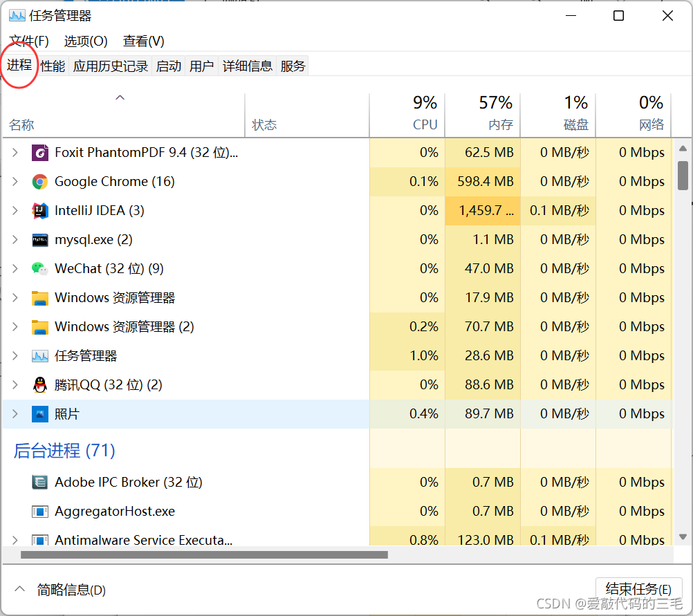Expand the Antimalware Service Executable row
693x616 pixels.
(x=15, y=540)
